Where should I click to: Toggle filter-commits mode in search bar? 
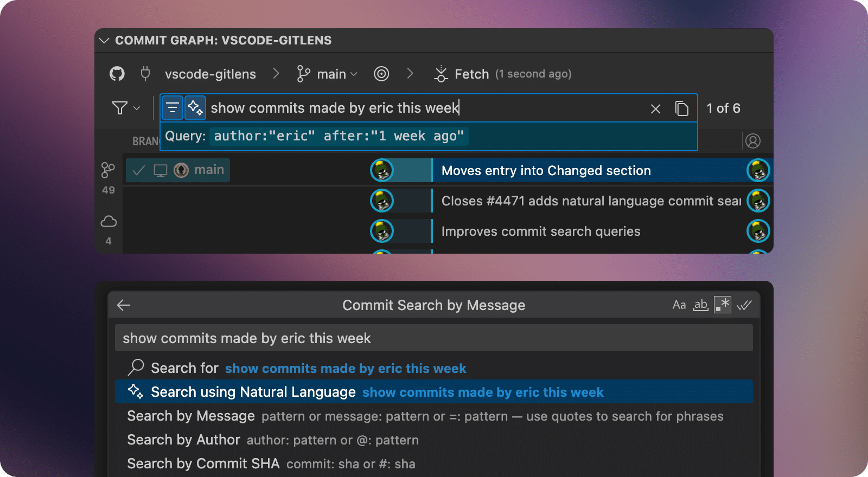click(x=173, y=108)
